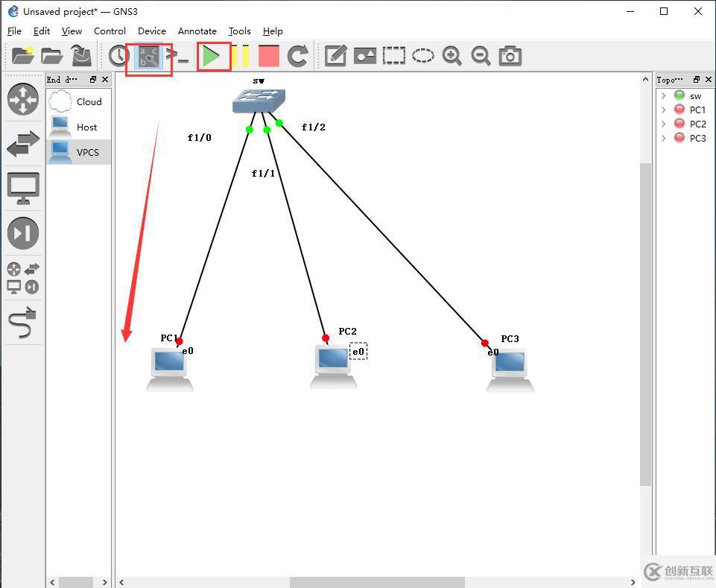Click canvas scroll up arrow
The width and height of the screenshot is (716, 588).
[x=645, y=80]
